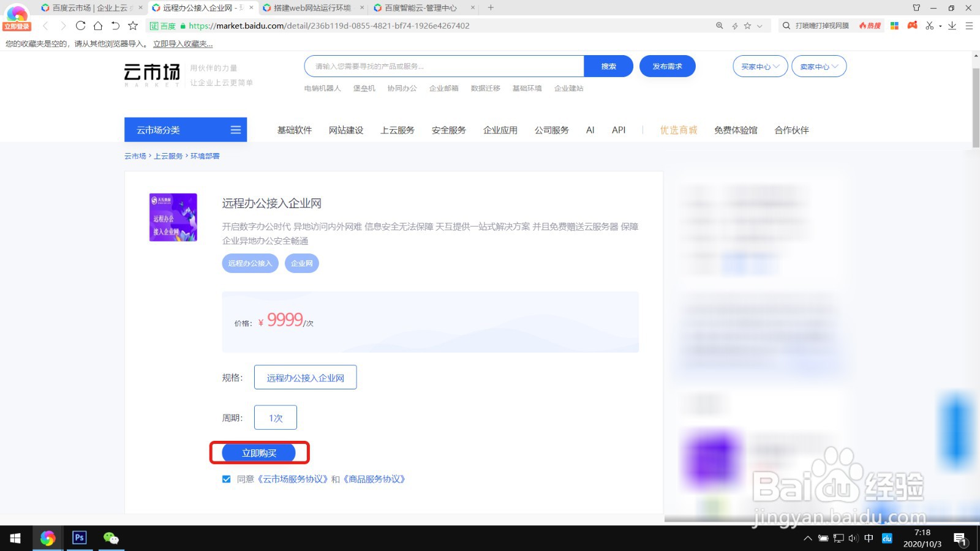The image size is (980, 551).
Task: Expand the screenshot tool dropdown arrow
Action: (x=940, y=26)
